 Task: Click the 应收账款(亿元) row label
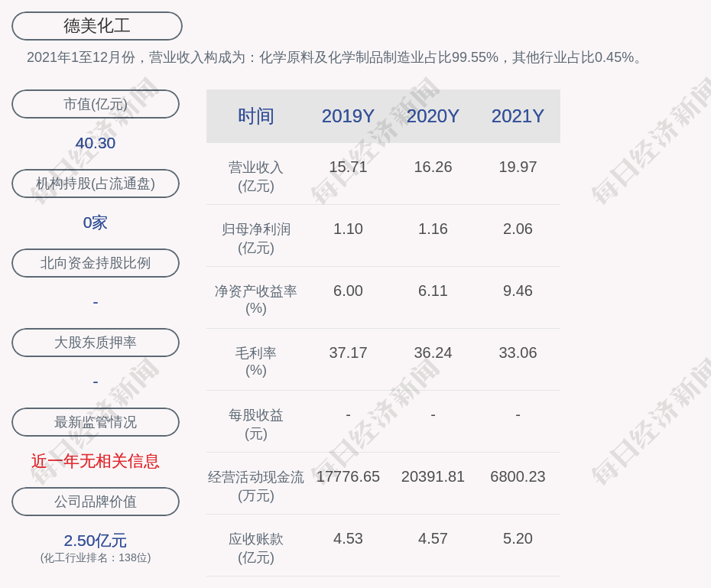click(256, 548)
